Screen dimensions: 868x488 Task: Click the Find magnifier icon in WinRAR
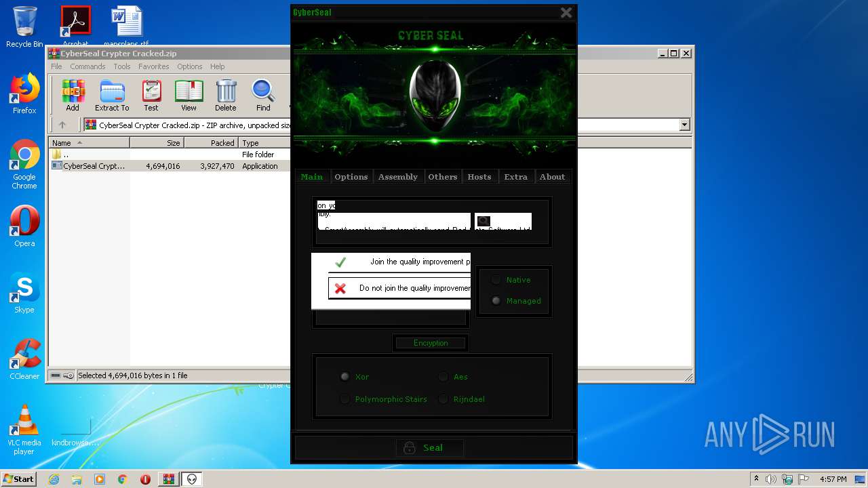[x=263, y=95]
